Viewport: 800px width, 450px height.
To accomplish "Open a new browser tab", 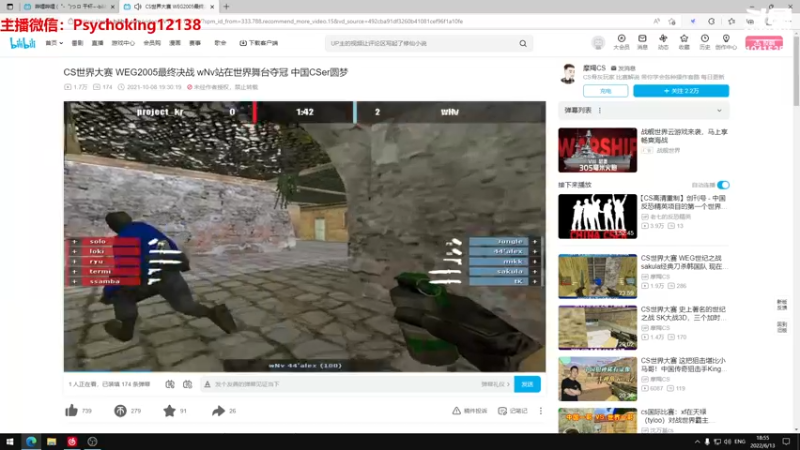I will (x=226, y=7).
